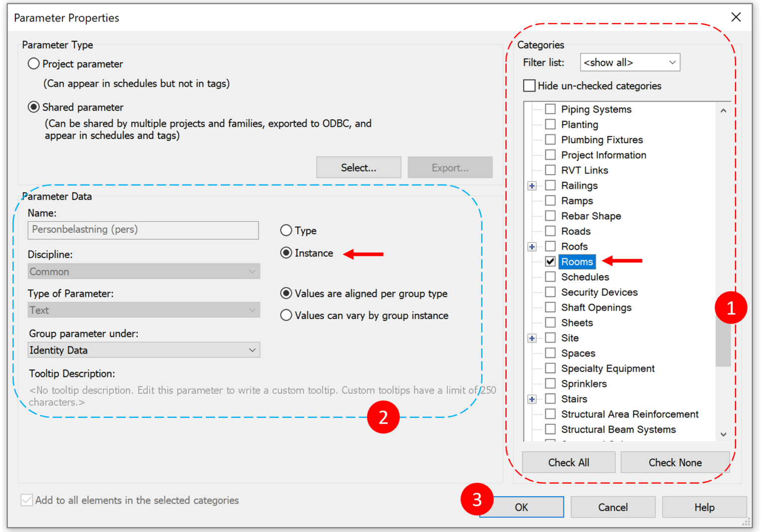
Task: Confirm with the OK button
Action: (x=521, y=507)
